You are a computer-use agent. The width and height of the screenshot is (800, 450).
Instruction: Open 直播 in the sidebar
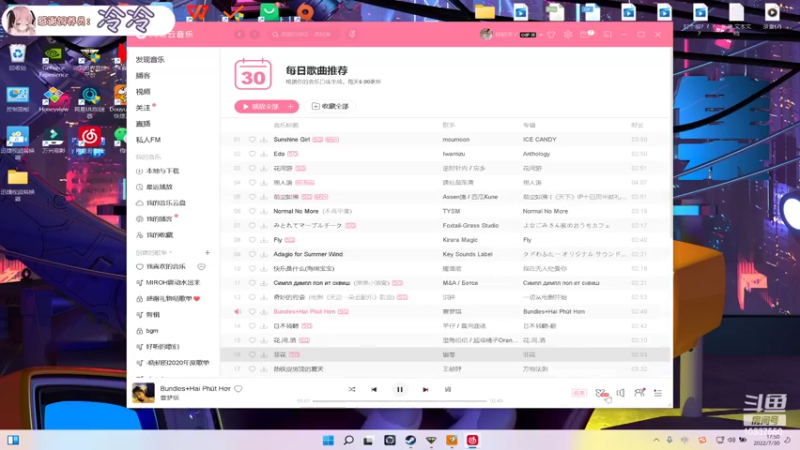click(x=143, y=124)
